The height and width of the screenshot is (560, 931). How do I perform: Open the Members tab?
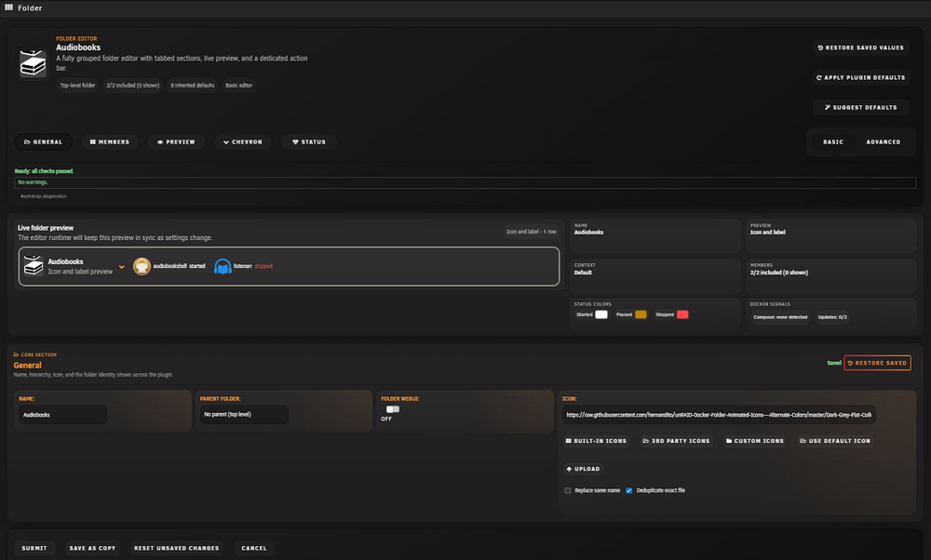coord(109,141)
